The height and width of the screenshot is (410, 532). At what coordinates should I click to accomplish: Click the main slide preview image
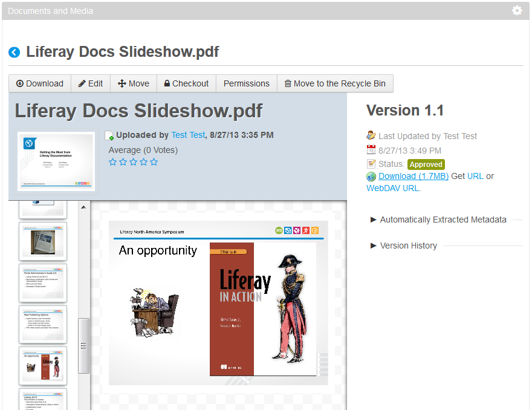[x=218, y=303]
